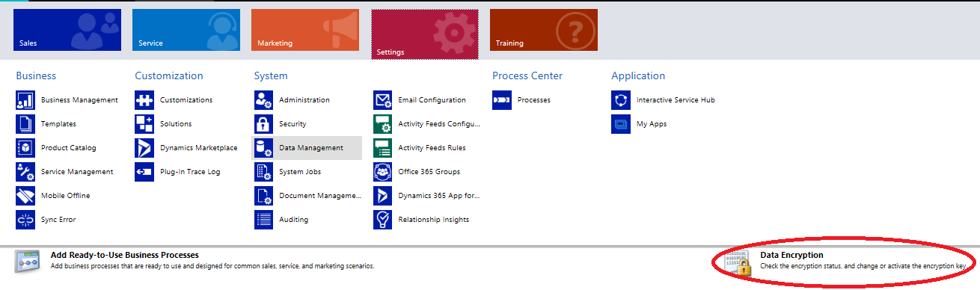This screenshot has height=290, width=980.
Task: Click the Plug-In Trace Log icon
Action: [144, 172]
